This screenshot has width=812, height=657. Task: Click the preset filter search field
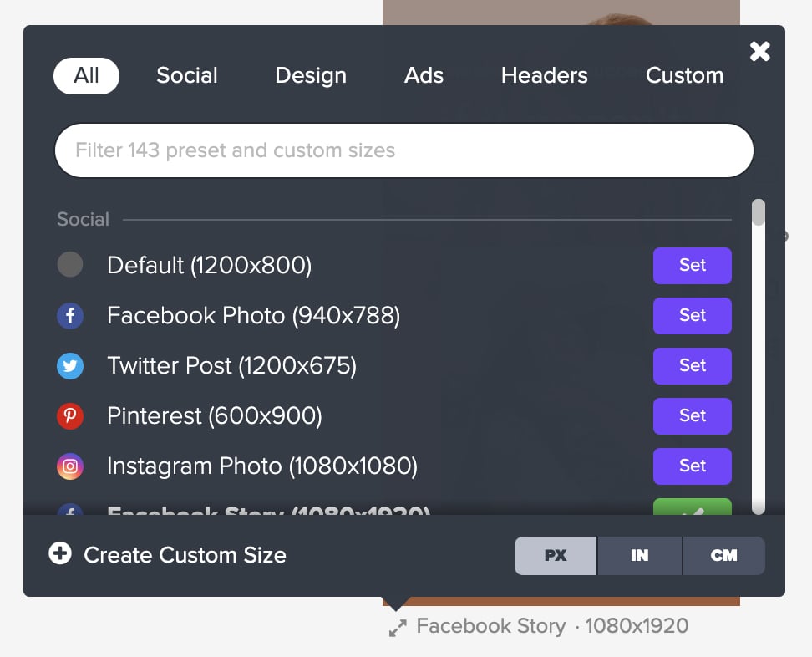404,150
